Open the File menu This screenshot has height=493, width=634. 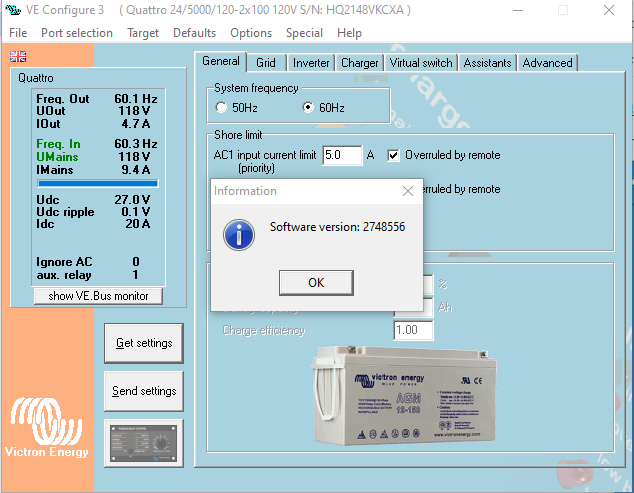18,33
